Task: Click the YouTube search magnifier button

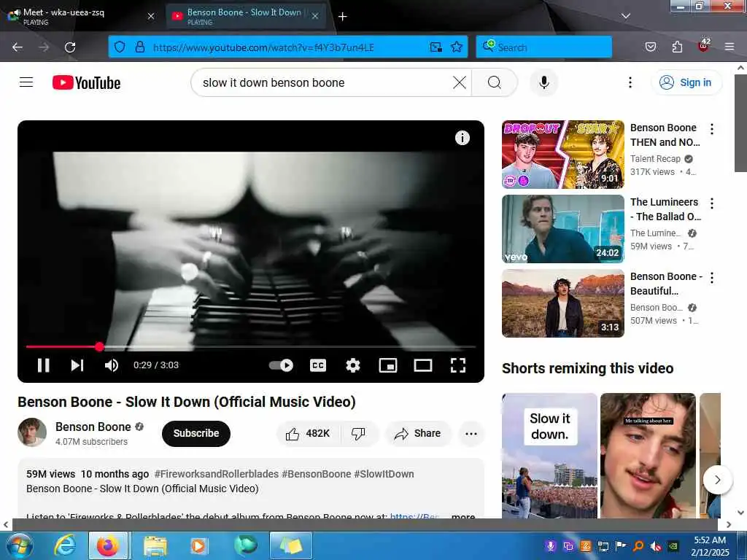Action: 495,82
